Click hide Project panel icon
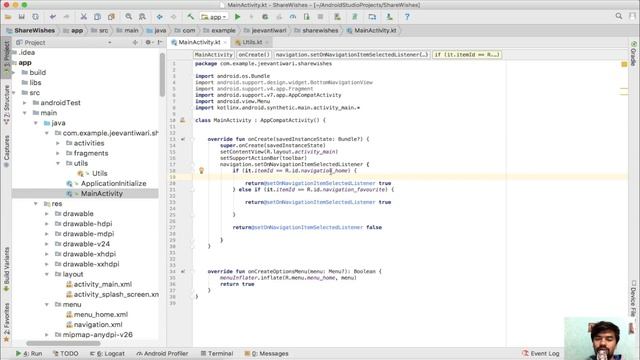 (x=160, y=42)
